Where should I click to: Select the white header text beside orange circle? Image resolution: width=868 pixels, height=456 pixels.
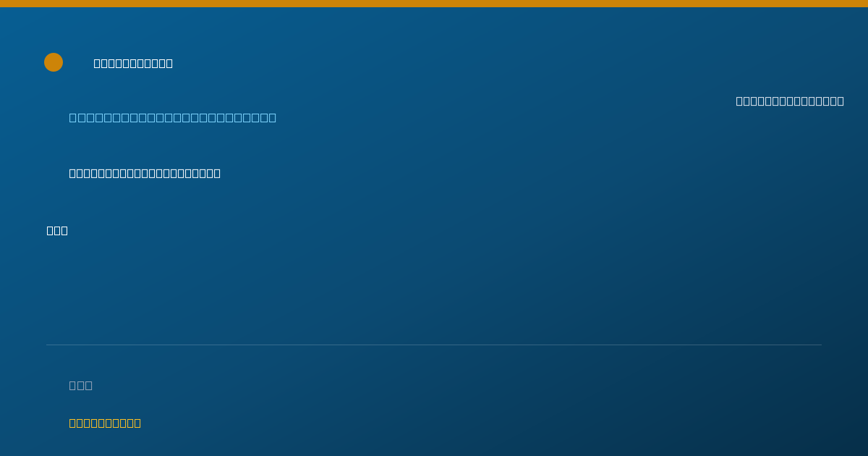pos(133,63)
